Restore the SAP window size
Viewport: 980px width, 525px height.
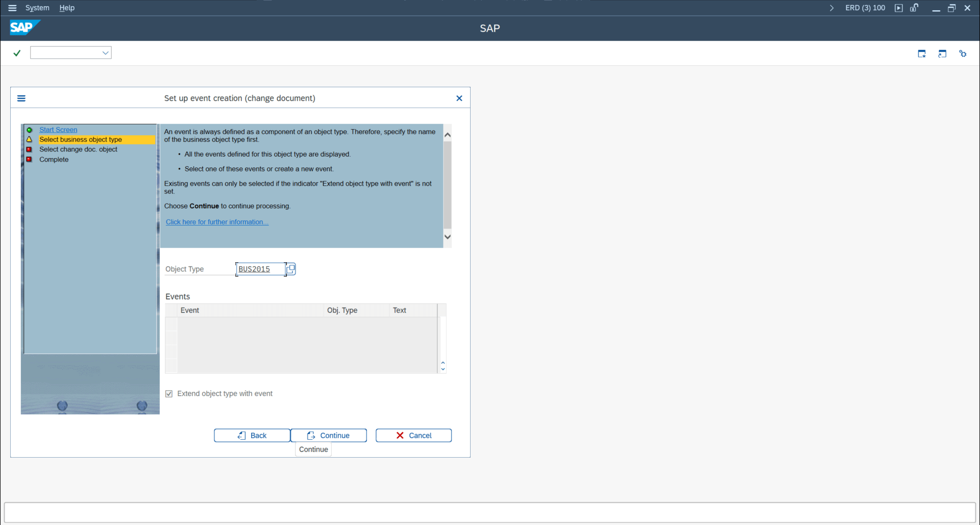(952, 8)
